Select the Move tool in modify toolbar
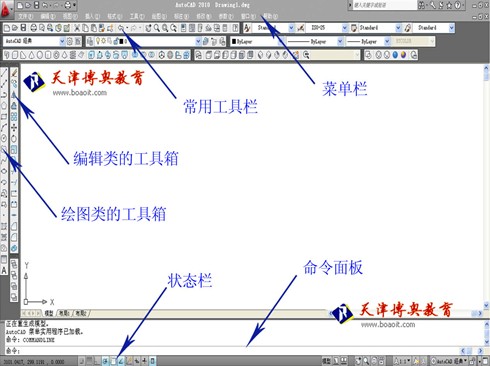 coord(14,127)
